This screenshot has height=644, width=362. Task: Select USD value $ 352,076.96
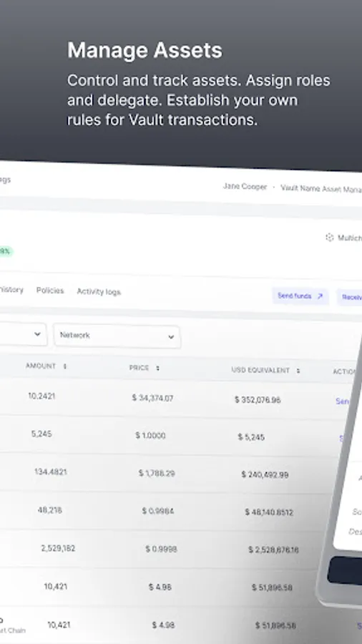(x=258, y=400)
